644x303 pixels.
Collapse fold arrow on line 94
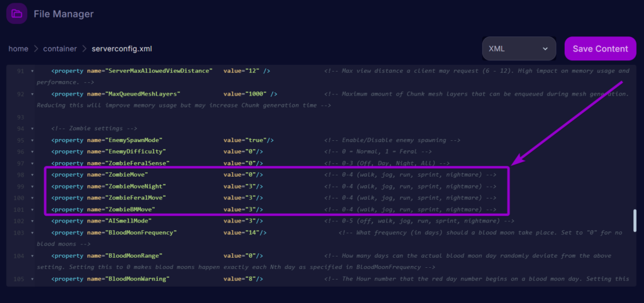[32, 128]
